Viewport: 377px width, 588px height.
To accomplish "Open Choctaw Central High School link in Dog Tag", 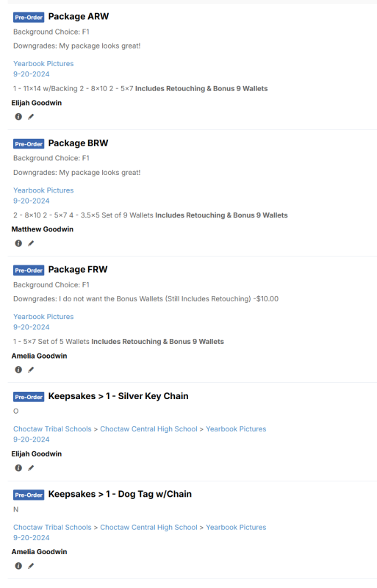I will pyautogui.click(x=148, y=527).
